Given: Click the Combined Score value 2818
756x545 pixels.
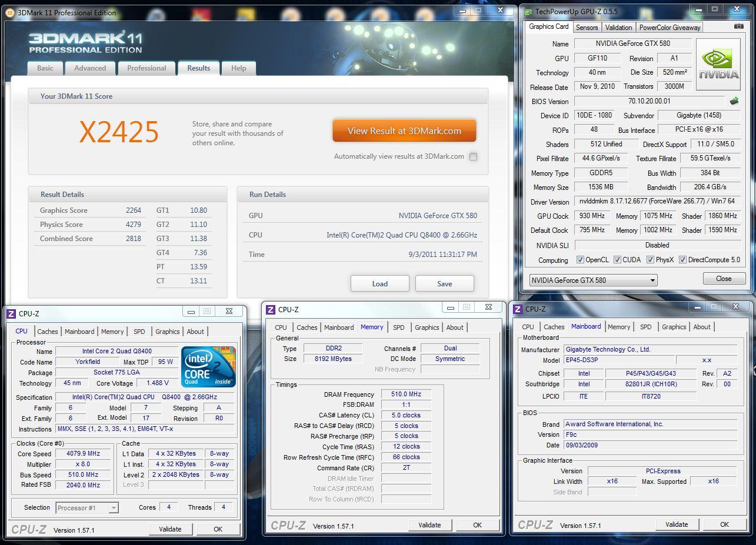Looking at the screenshot, I should point(133,239).
